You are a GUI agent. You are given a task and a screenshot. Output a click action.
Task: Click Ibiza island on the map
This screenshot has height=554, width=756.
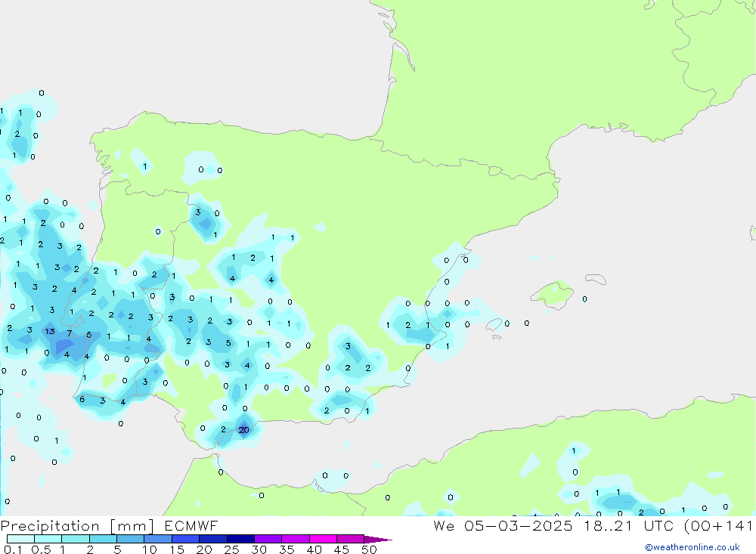pyautogui.click(x=494, y=325)
